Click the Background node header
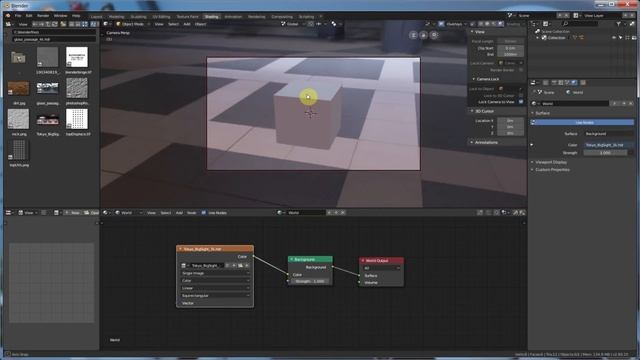Screen dimensions: 640x360 coord(310,260)
